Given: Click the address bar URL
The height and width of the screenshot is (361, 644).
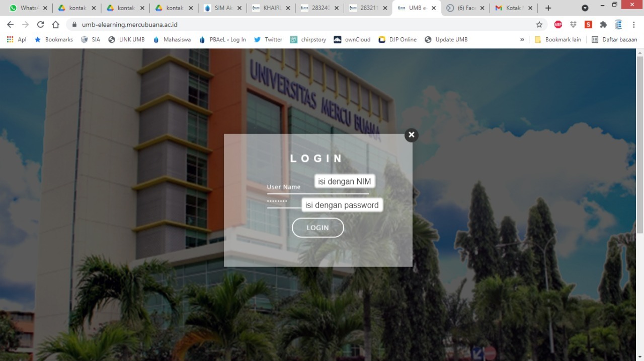Looking at the screenshot, I should (130, 24).
